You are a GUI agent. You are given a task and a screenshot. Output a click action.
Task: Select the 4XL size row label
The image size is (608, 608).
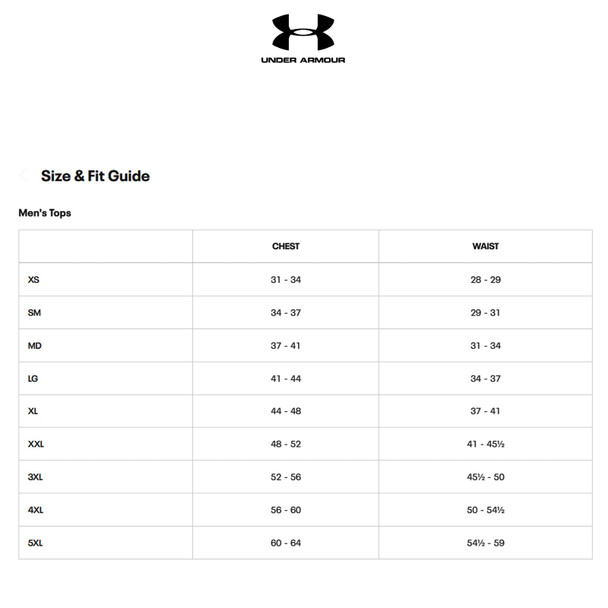click(x=35, y=510)
